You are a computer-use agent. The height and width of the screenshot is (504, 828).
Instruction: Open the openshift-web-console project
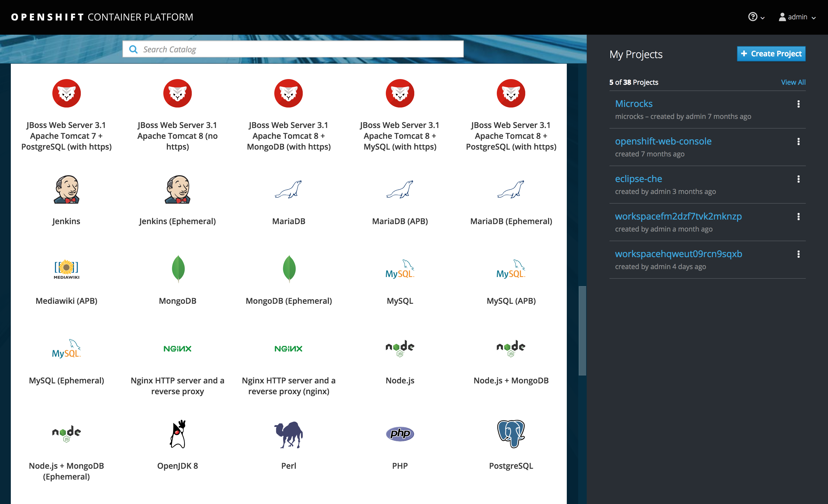pos(663,141)
